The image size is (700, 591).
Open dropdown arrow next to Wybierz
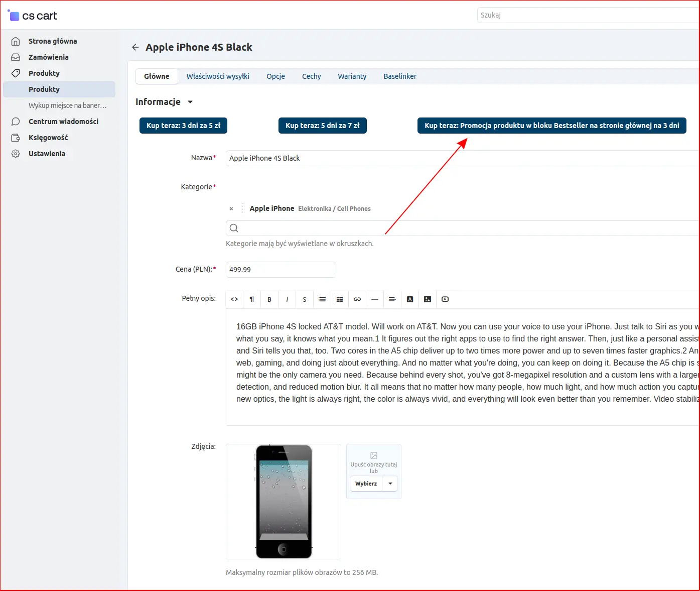coord(390,484)
